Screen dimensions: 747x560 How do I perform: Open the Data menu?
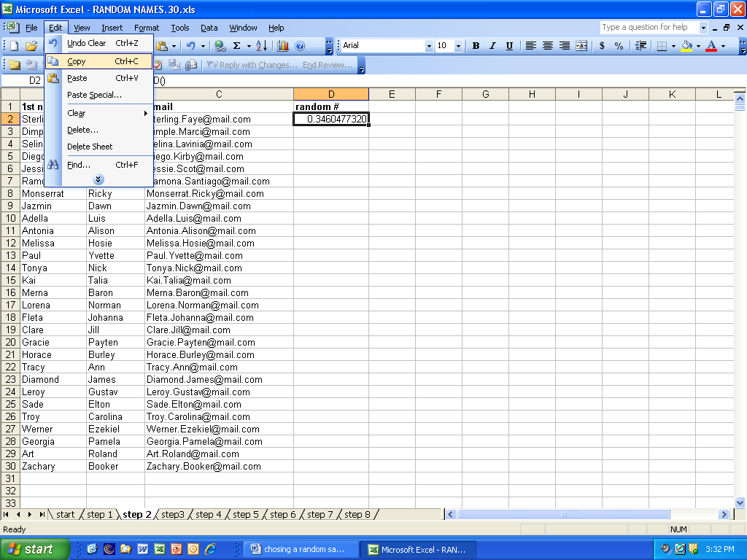(x=209, y=28)
